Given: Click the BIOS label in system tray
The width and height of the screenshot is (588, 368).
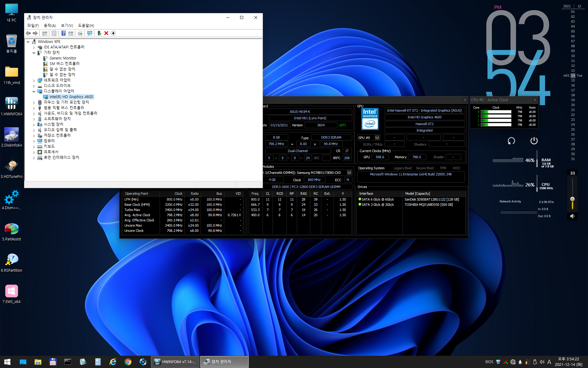Looking at the screenshot, I should [x=489, y=362].
